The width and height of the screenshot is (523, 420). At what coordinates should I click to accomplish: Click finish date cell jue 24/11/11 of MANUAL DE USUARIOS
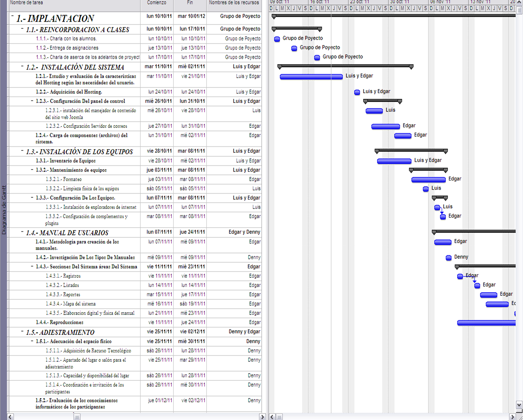tap(190, 232)
